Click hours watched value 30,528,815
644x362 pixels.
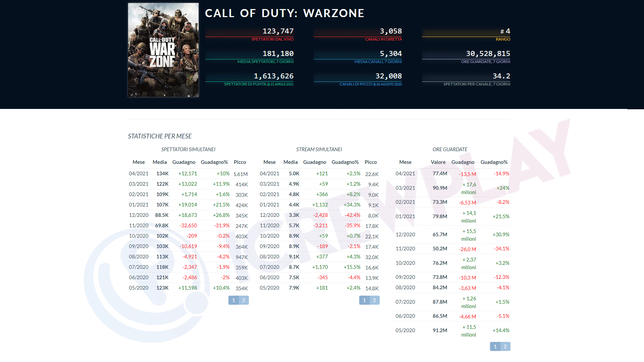(x=488, y=54)
